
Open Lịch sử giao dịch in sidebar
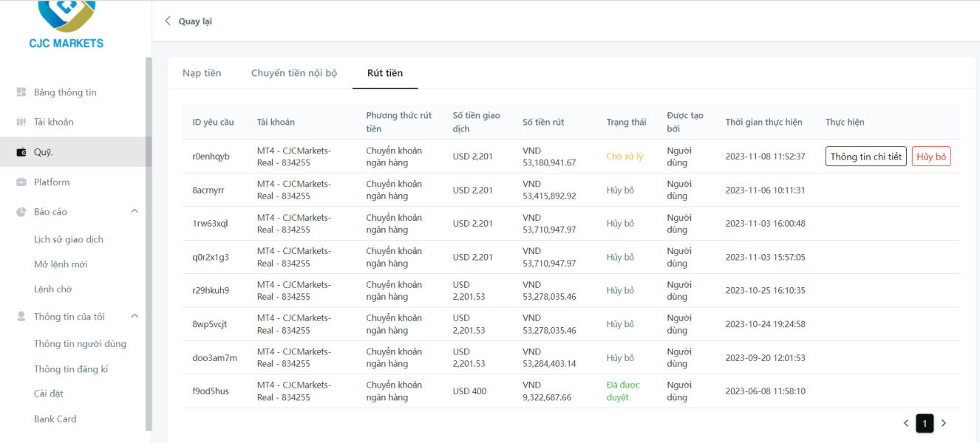click(x=69, y=239)
